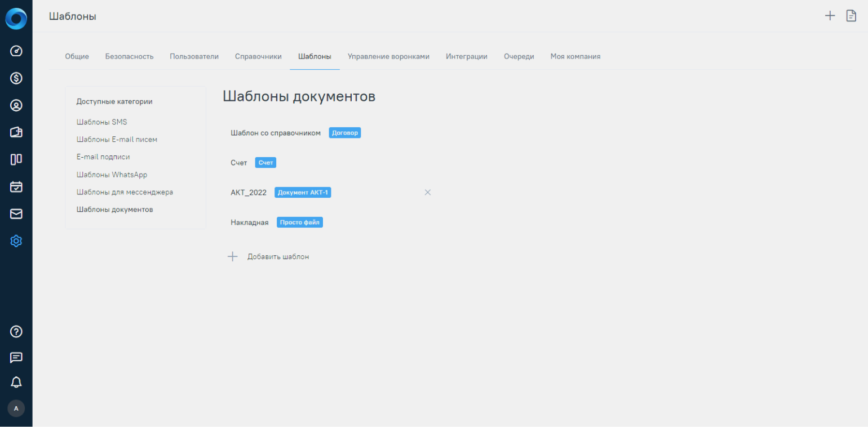Screen dimensions: 868x427
Task: Open the deals dollar icon in sidebar
Action: (16, 78)
